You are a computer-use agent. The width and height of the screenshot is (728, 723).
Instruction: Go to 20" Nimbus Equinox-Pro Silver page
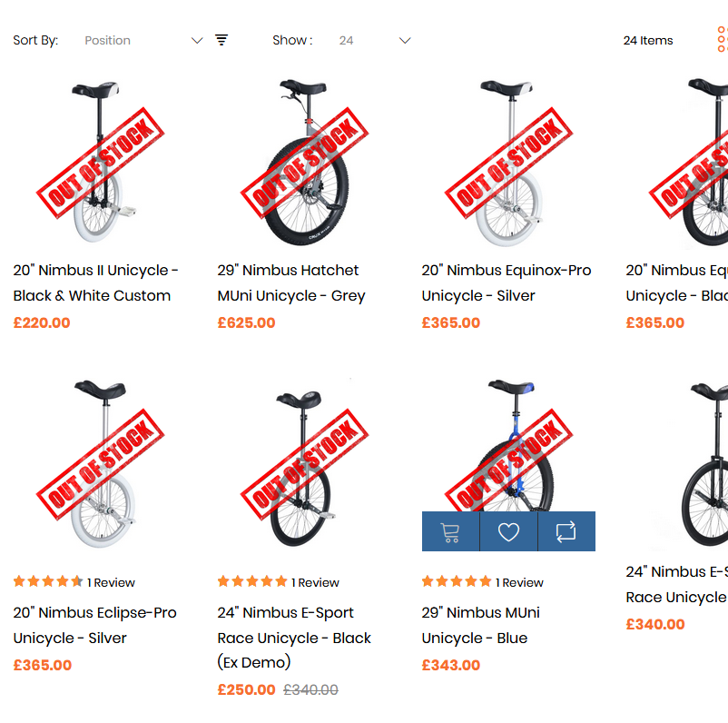[506, 282]
